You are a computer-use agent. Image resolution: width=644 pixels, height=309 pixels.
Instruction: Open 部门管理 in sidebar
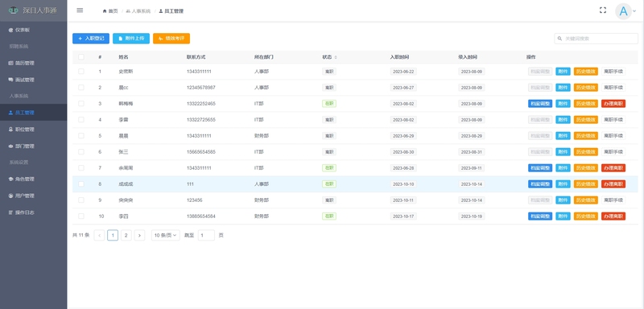coord(33,146)
